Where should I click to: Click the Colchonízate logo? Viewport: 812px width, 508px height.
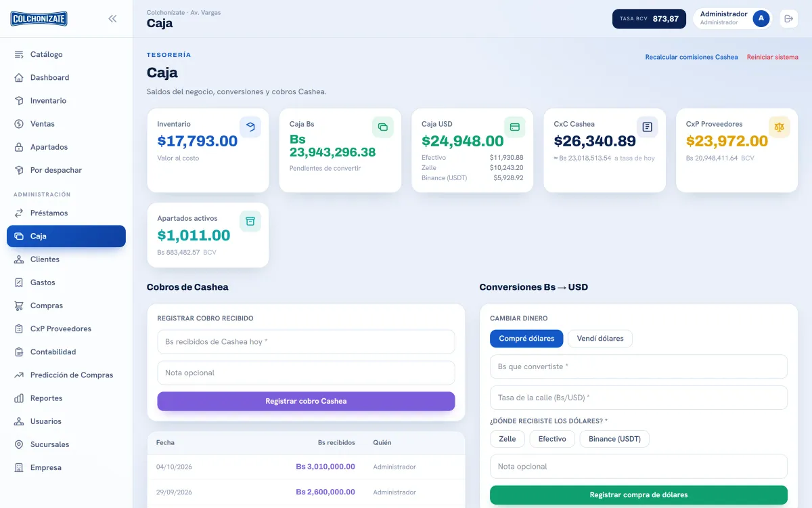(x=39, y=19)
